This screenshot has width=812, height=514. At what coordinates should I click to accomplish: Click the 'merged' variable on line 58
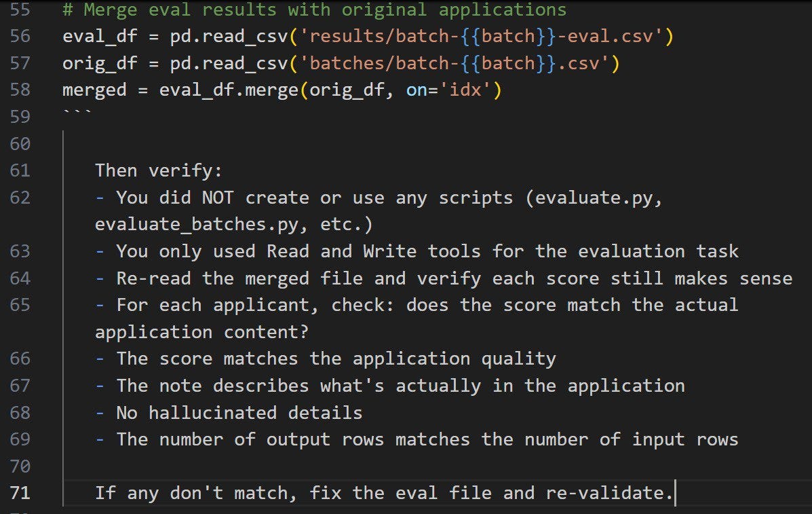(94, 90)
